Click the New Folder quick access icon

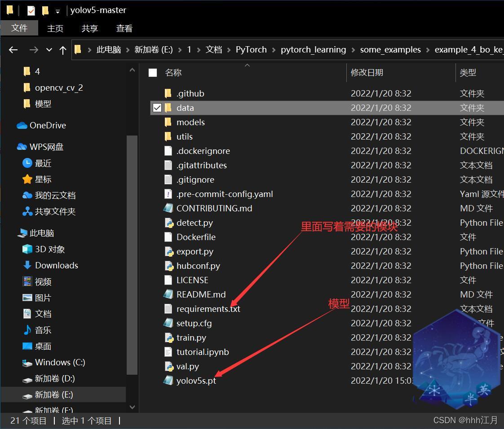pyautogui.click(x=45, y=11)
